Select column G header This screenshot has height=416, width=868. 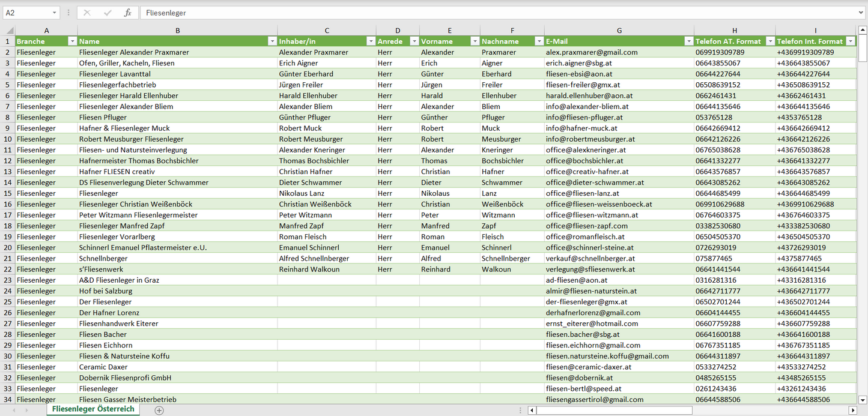(619, 31)
